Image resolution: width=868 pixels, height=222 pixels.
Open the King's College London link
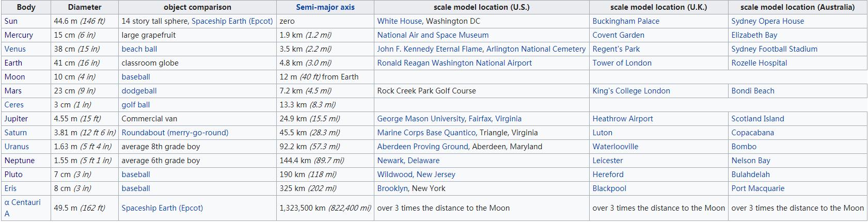click(631, 91)
